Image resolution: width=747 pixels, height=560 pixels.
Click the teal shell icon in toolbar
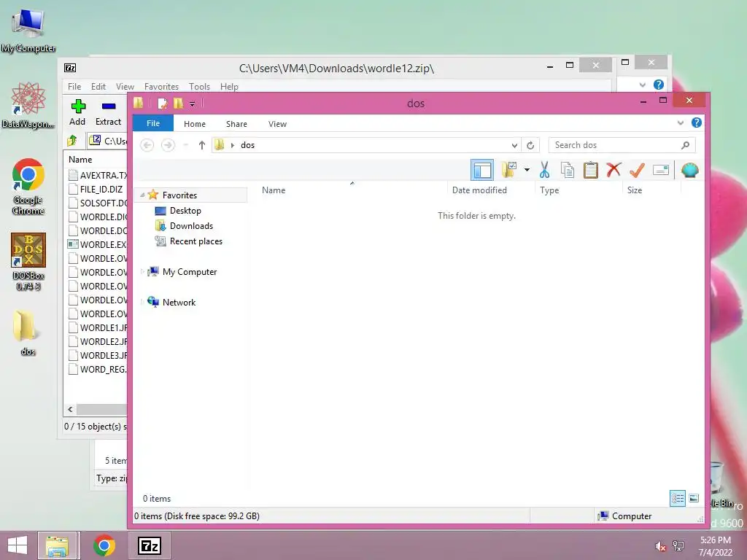[690, 170]
